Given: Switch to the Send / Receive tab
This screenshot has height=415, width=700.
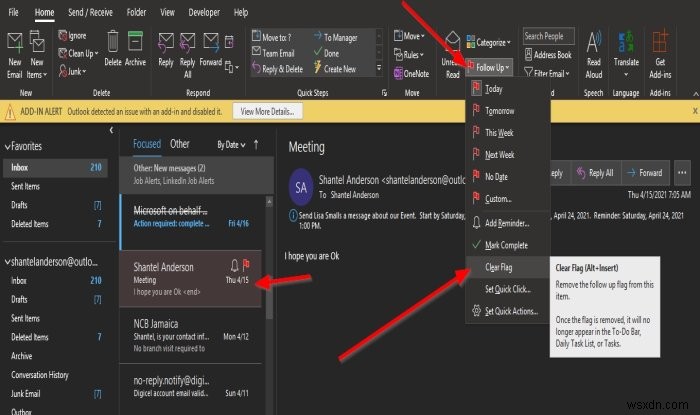Looking at the screenshot, I should 90,12.
